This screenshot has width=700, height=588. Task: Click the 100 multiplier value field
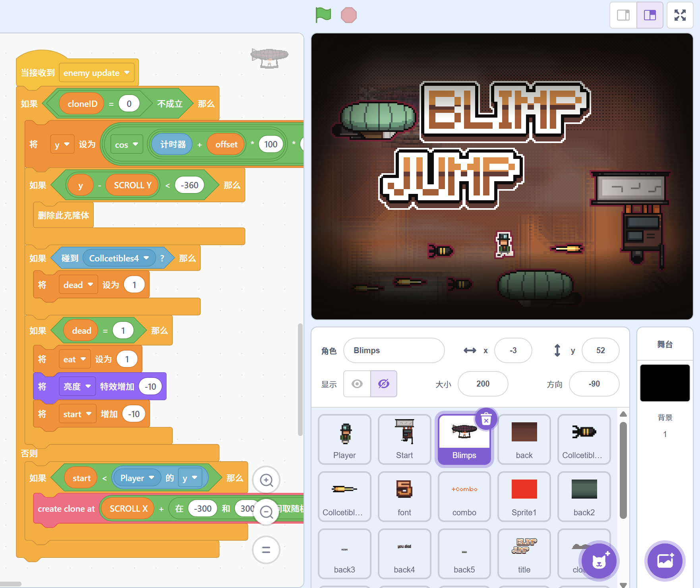coord(271,144)
